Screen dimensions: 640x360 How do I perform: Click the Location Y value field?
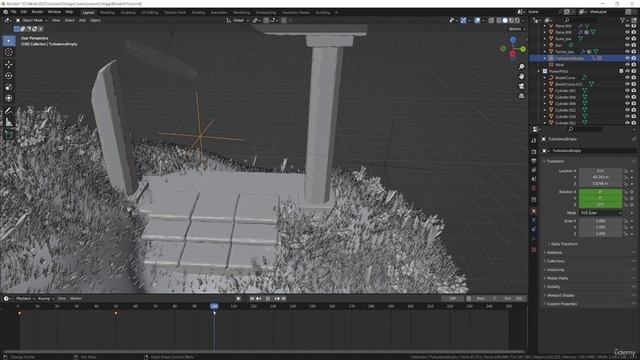[x=600, y=177]
